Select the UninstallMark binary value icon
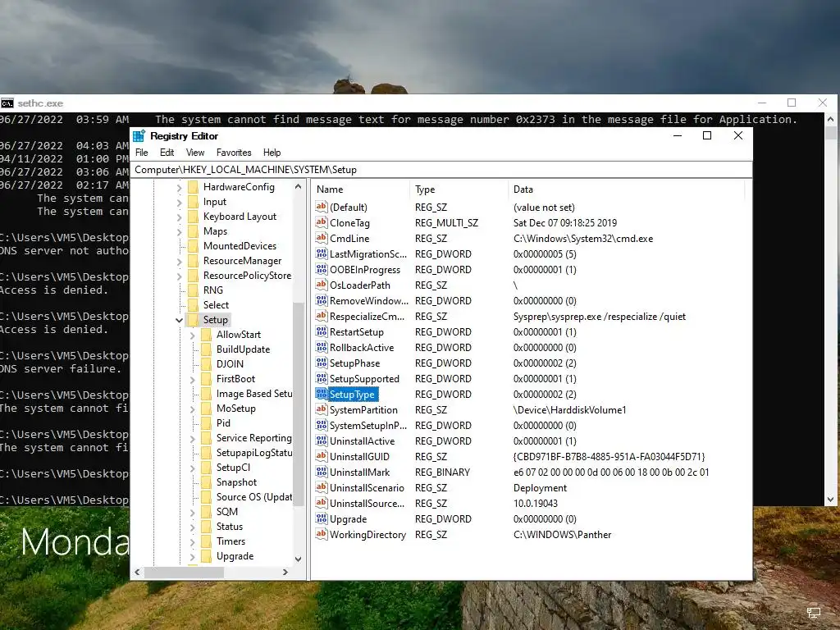 322,472
